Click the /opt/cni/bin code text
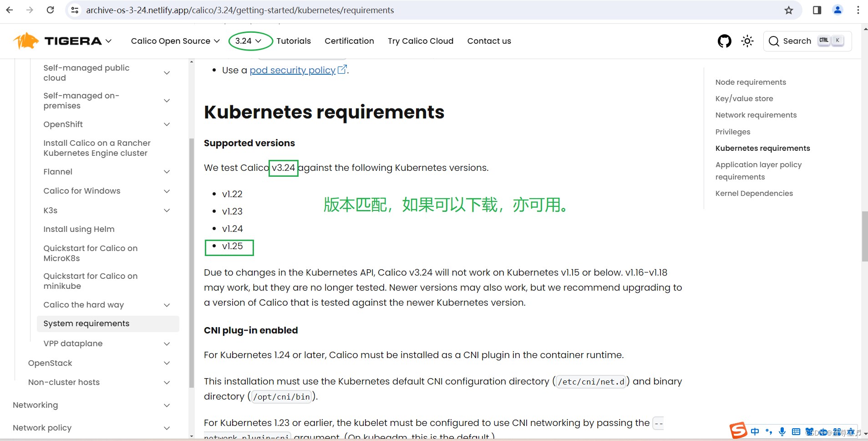The image size is (868, 441). pos(282,397)
